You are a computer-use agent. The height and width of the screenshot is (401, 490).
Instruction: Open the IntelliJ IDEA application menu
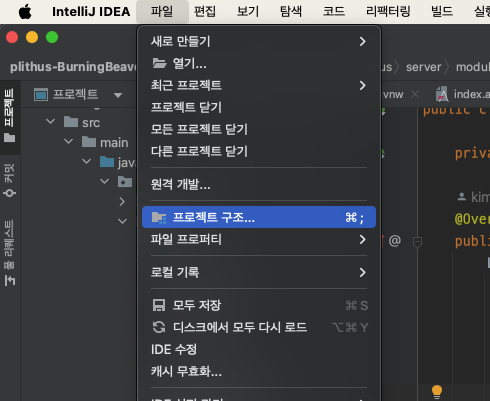[91, 12]
